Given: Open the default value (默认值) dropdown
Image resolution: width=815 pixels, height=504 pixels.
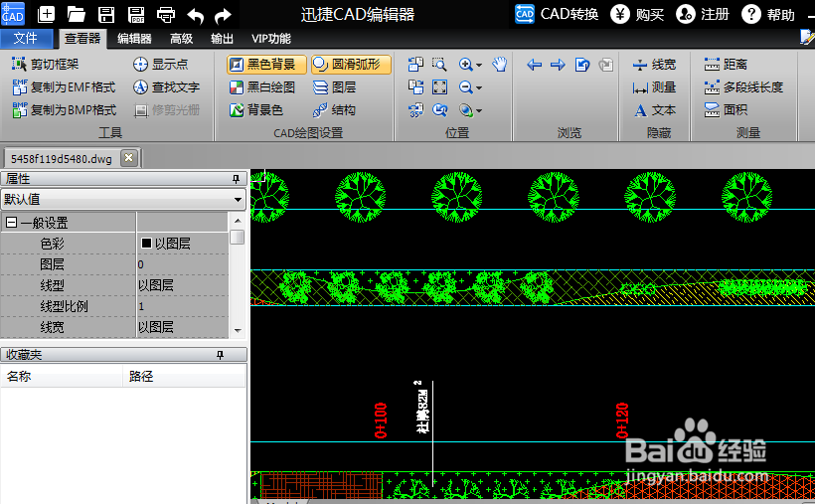Looking at the screenshot, I should [x=123, y=199].
